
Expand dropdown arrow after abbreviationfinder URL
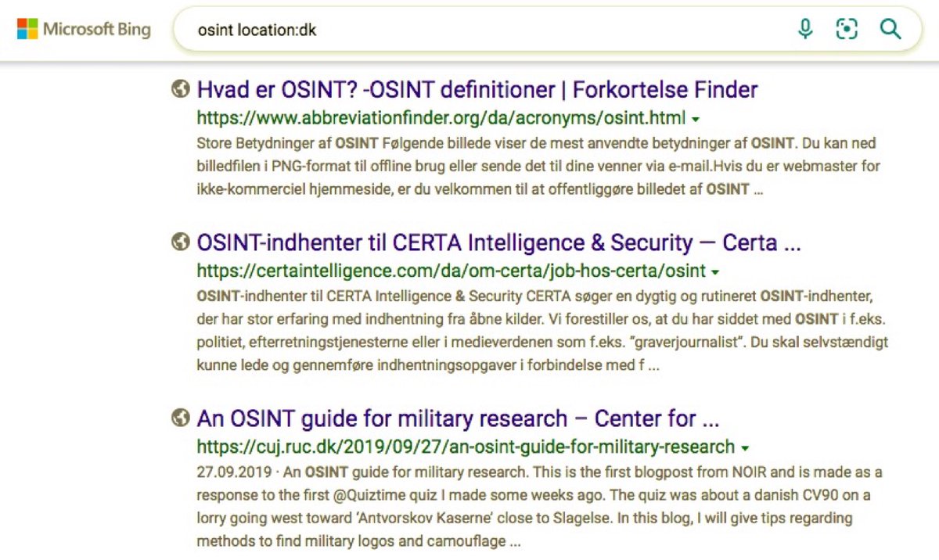[696, 120]
